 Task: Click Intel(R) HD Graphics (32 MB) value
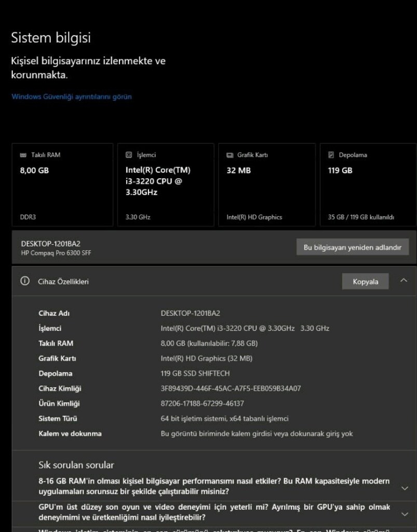pyautogui.click(x=207, y=358)
